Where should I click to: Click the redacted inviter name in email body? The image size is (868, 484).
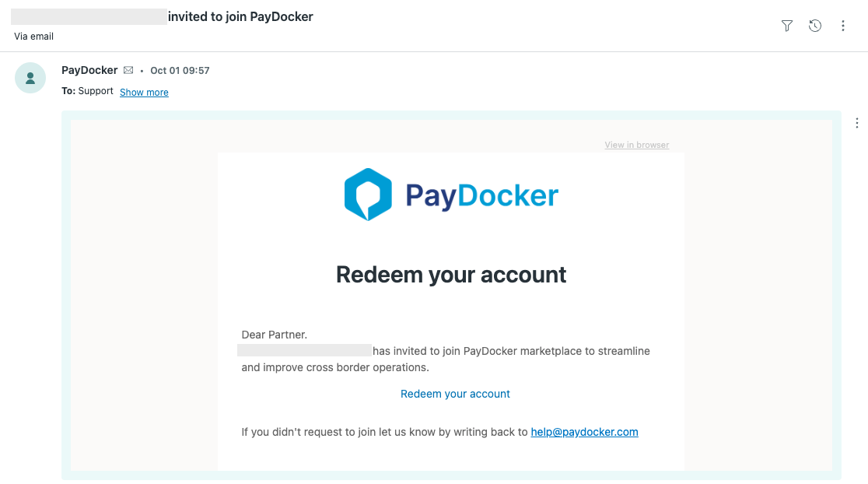pos(304,351)
